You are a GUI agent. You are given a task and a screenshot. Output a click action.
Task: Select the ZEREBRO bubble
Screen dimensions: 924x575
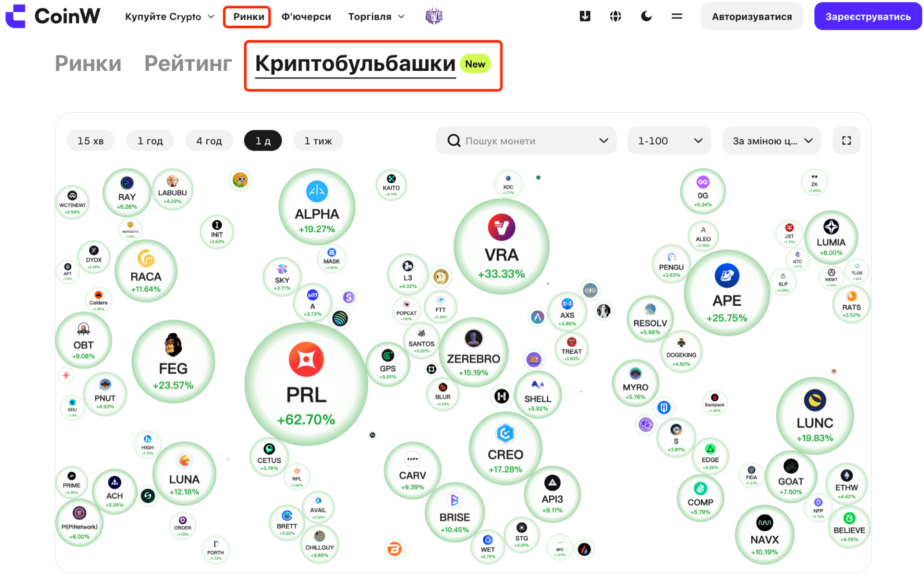(x=473, y=352)
